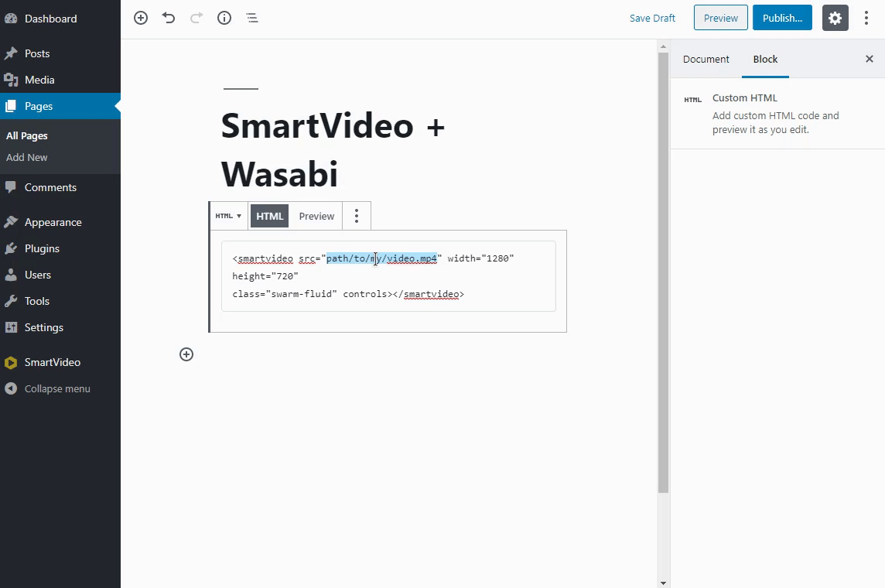Open the more tools and options menu
Viewport: 885px width, 588px height.
click(866, 18)
